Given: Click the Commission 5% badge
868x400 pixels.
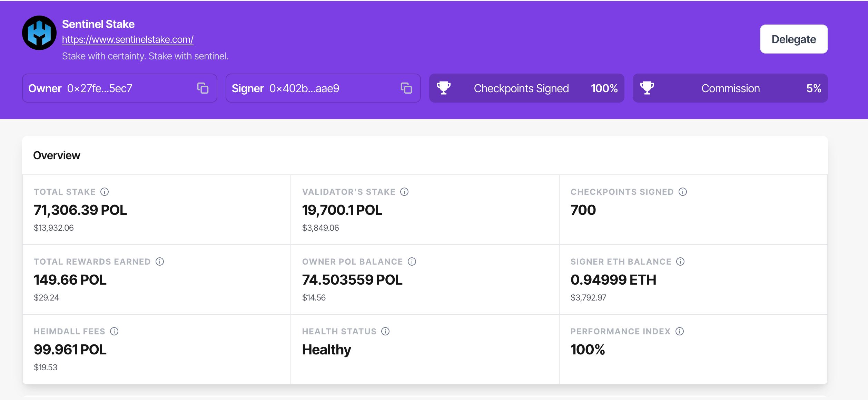Looking at the screenshot, I should pos(730,88).
